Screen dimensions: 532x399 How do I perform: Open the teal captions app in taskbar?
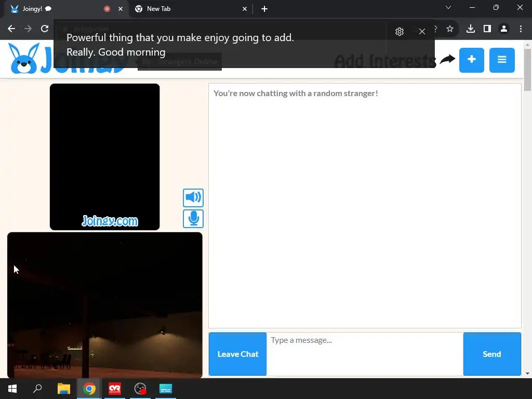click(x=166, y=389)
